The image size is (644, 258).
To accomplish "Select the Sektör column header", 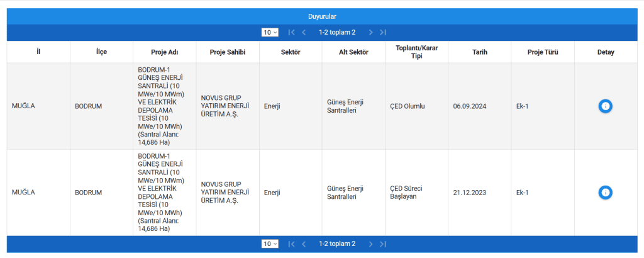I will [x=290, y=52].
